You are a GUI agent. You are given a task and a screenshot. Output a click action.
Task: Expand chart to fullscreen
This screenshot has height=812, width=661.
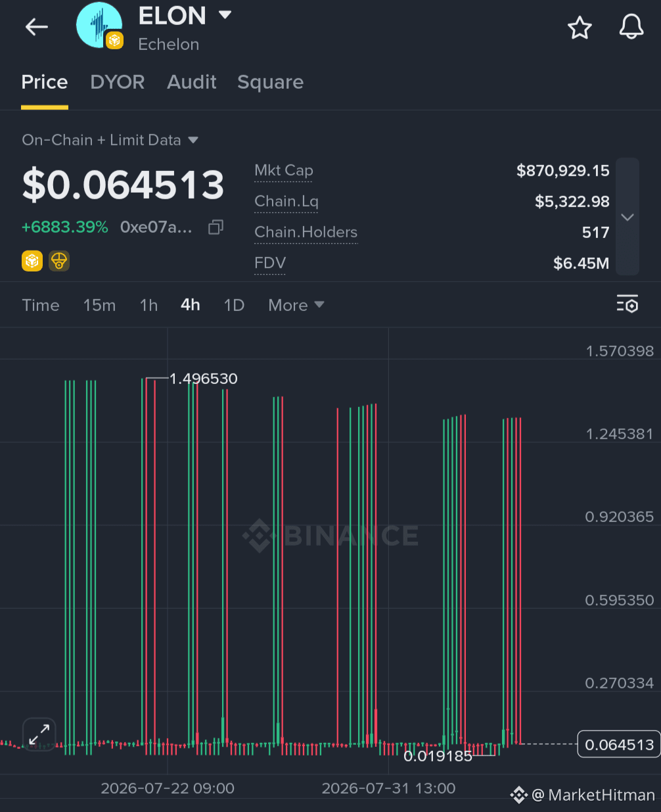[39, 734]
